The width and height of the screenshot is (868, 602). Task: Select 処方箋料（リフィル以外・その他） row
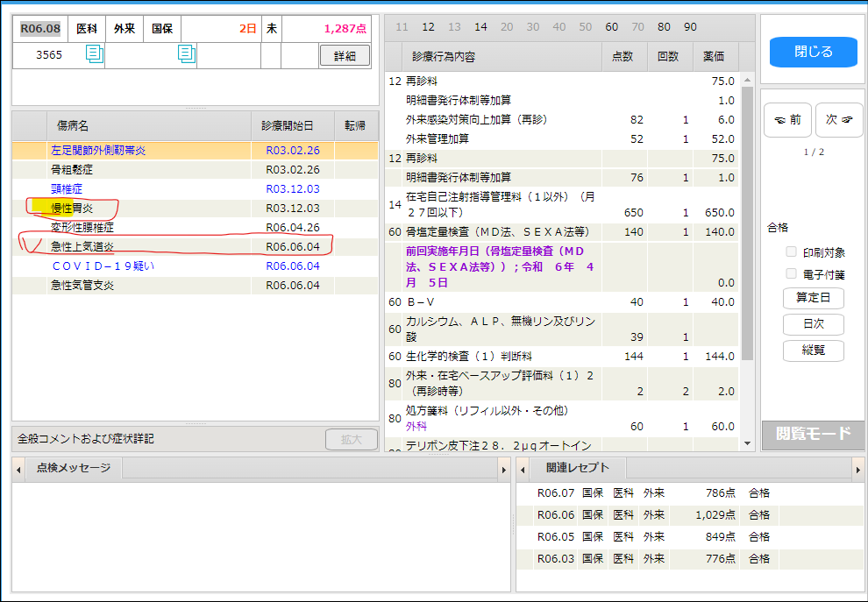[x=562, y=419]
